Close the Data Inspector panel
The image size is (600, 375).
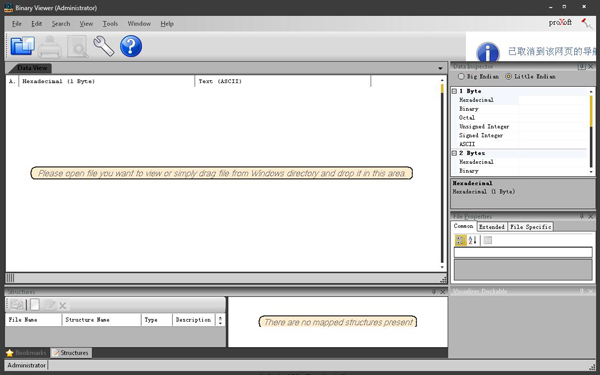coord(590,66)
